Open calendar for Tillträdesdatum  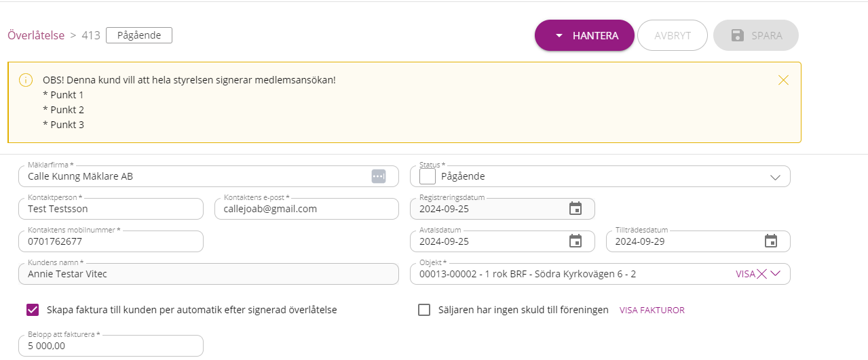pos(771,241)
